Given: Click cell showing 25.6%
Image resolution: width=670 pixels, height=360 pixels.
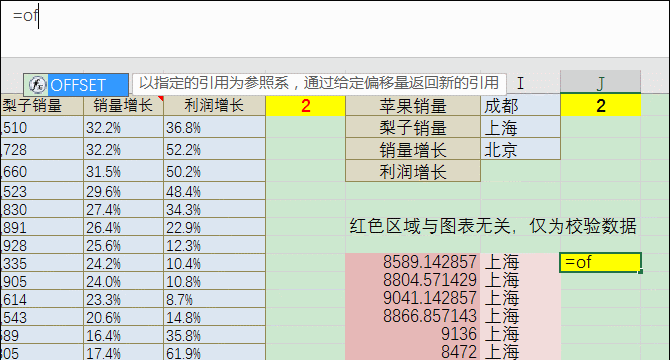Looking at the screenshot, I should tap(123, 245).
